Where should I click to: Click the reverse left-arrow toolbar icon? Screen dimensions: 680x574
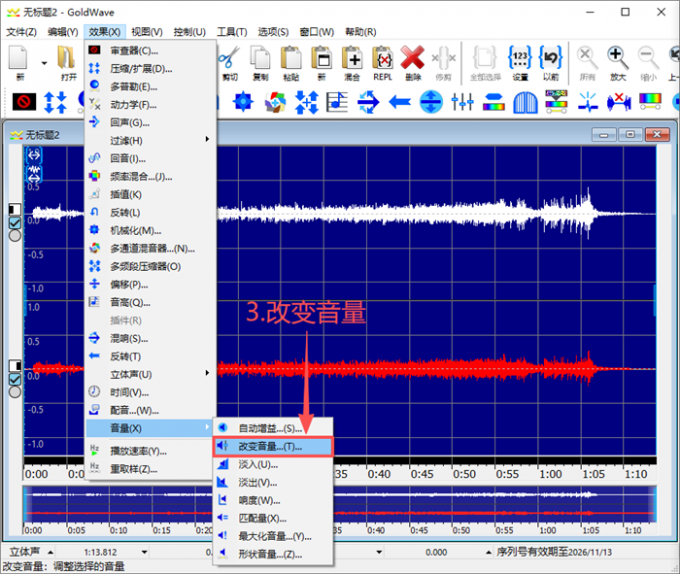[x=399, y=102]
